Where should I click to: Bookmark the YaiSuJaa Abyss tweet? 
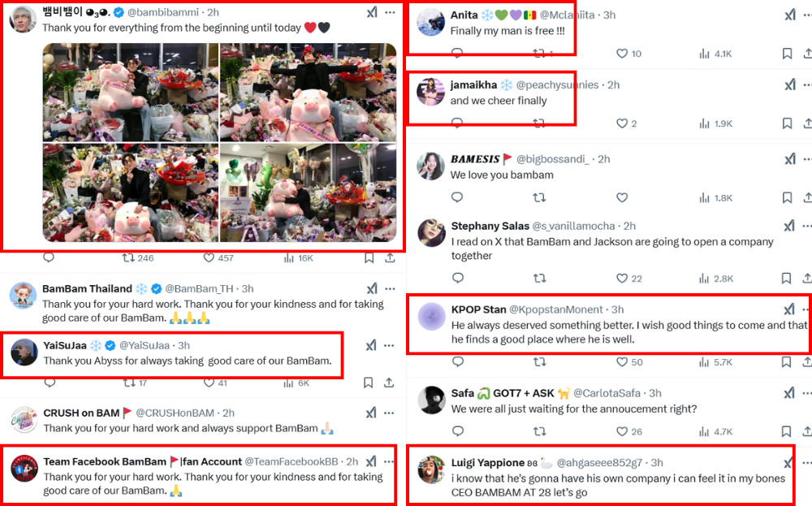point(368,383)
